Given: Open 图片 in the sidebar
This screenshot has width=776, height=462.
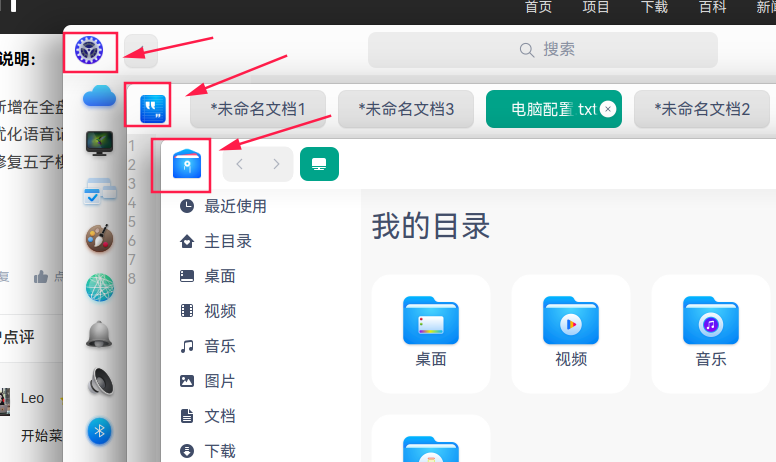Looking at the screenshot, I should [207, 381].
